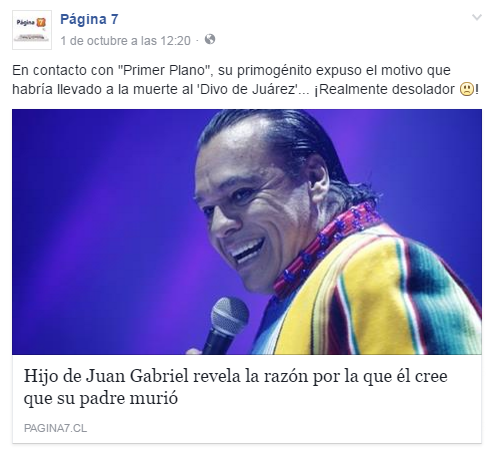Click the separator dot beside the timestamp

click(x=197, y=41)
